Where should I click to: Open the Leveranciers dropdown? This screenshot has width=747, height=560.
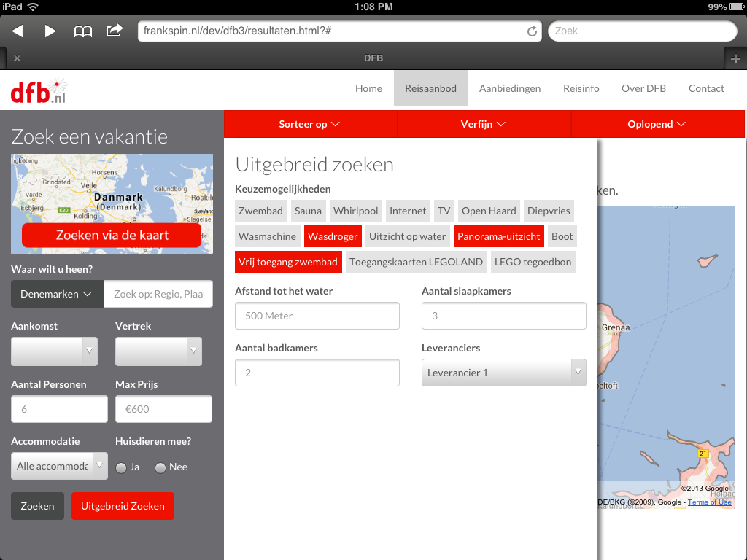click(503, 373)
